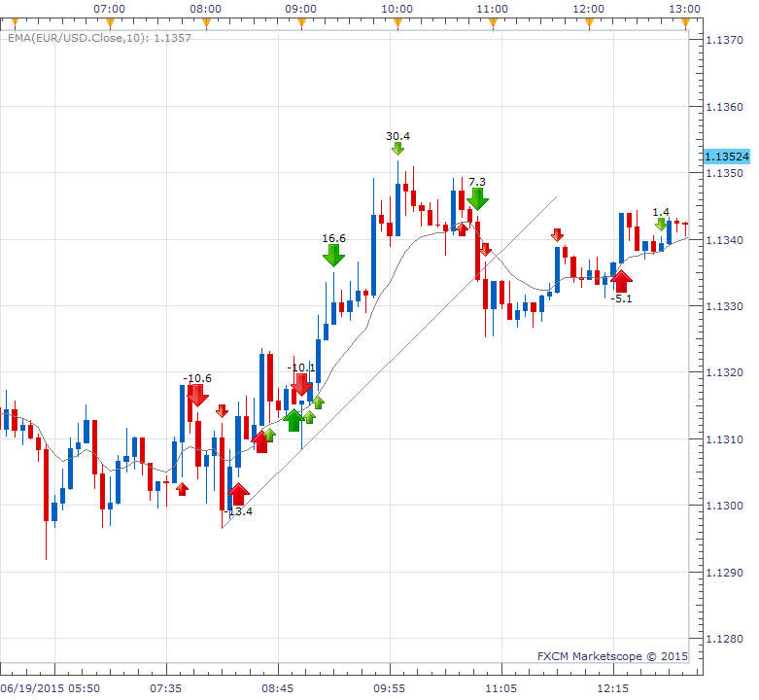
Task: Click the orange marker under 12:00
Action: pos(589,22)
